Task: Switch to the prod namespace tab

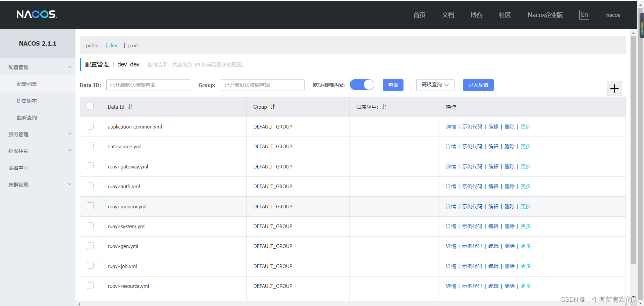Action: [x=132, y=45]
